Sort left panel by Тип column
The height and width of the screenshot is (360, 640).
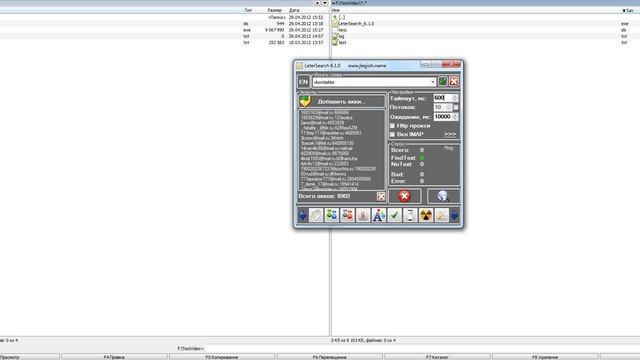pyautogui.click(x=248, y=10)
